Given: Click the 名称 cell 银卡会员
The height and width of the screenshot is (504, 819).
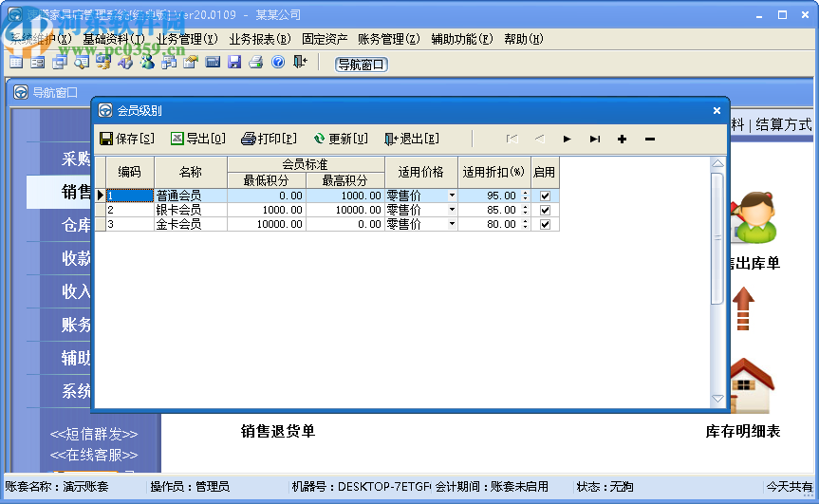Looking at the screenshot, I should (x=191, y=210).
